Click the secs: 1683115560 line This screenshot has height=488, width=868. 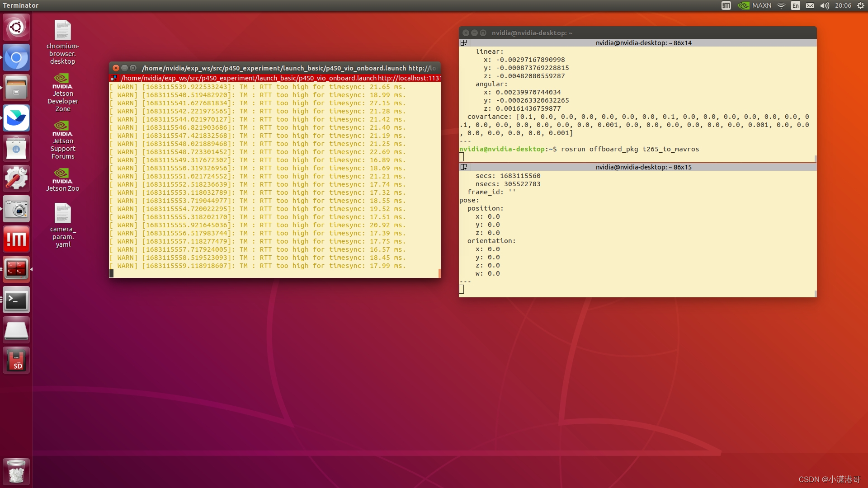click(x=508, y=176)
